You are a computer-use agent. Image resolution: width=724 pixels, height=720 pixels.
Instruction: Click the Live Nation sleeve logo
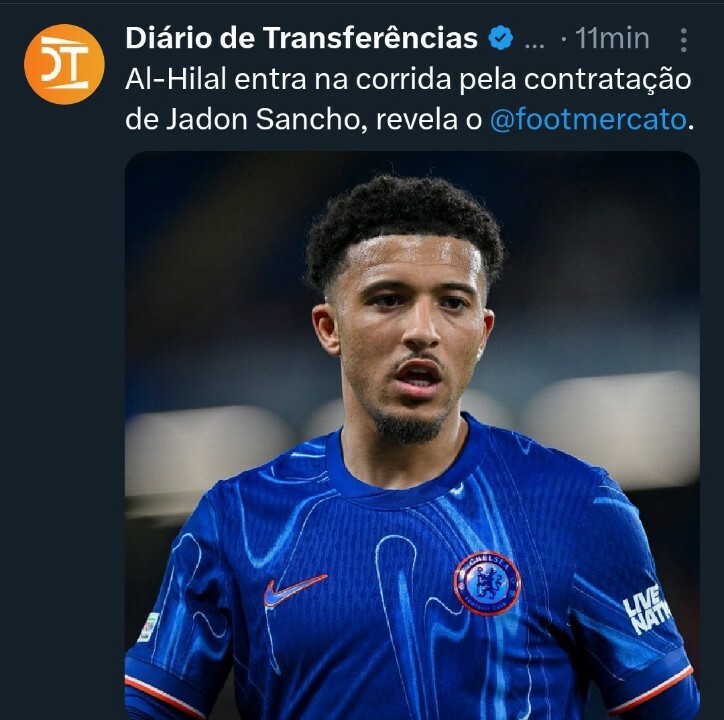[x=646, y=609]
